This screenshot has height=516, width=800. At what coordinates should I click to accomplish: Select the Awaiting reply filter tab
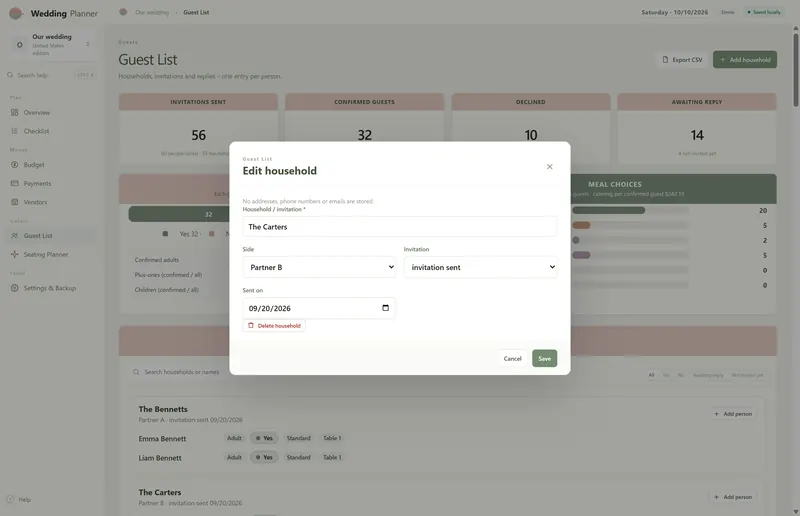click(708, 375)
